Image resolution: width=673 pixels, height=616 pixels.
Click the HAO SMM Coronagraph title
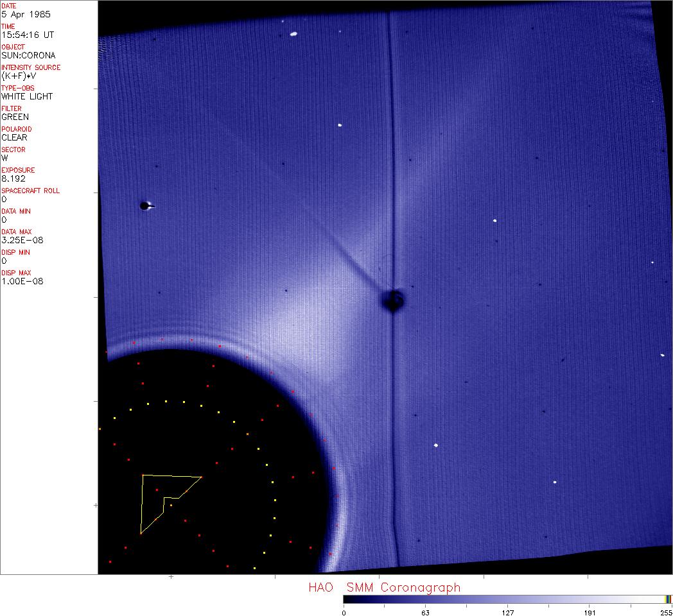[x=384, y=587]
